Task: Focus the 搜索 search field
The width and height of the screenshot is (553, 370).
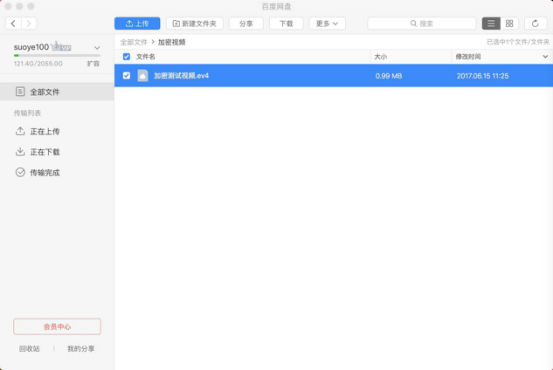Action: [x=422, y=24]
